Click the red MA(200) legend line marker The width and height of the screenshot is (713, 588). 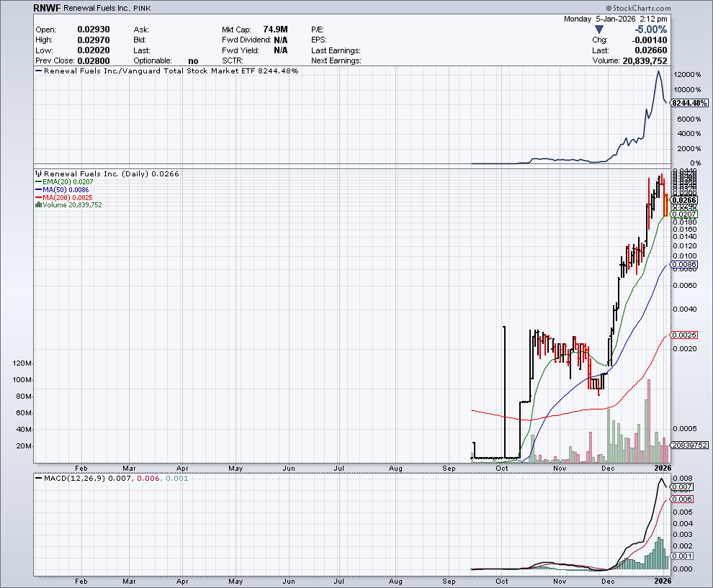pyautogui.click(x=39, y=198)
